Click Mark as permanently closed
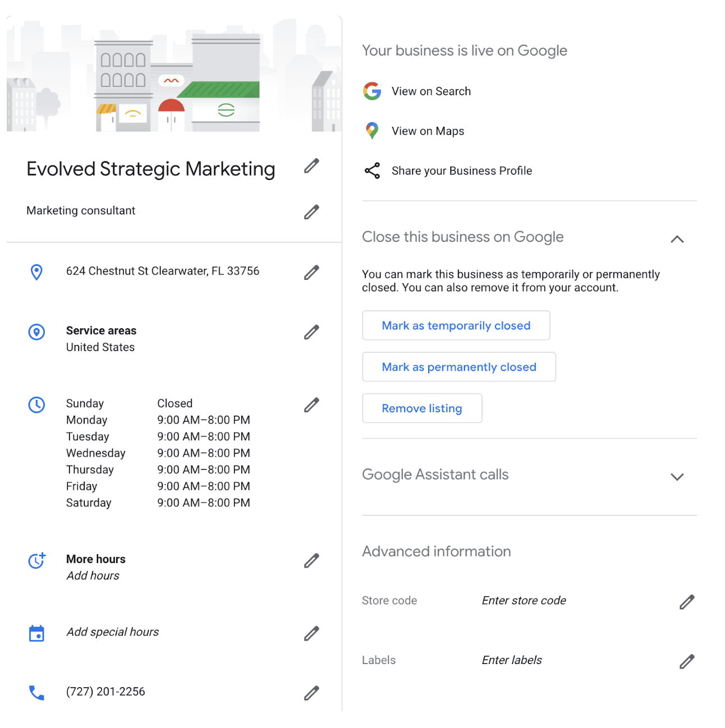 [459, 367]
